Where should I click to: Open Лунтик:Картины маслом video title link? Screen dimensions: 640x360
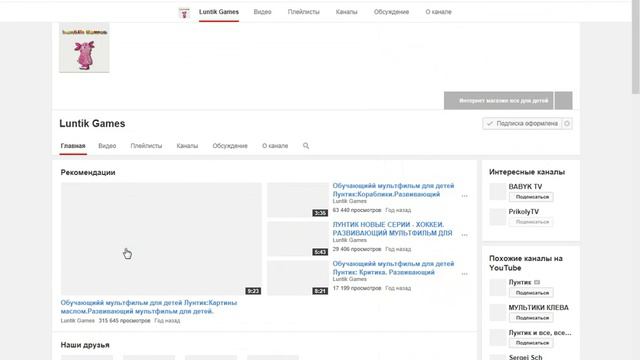[149, 307]
